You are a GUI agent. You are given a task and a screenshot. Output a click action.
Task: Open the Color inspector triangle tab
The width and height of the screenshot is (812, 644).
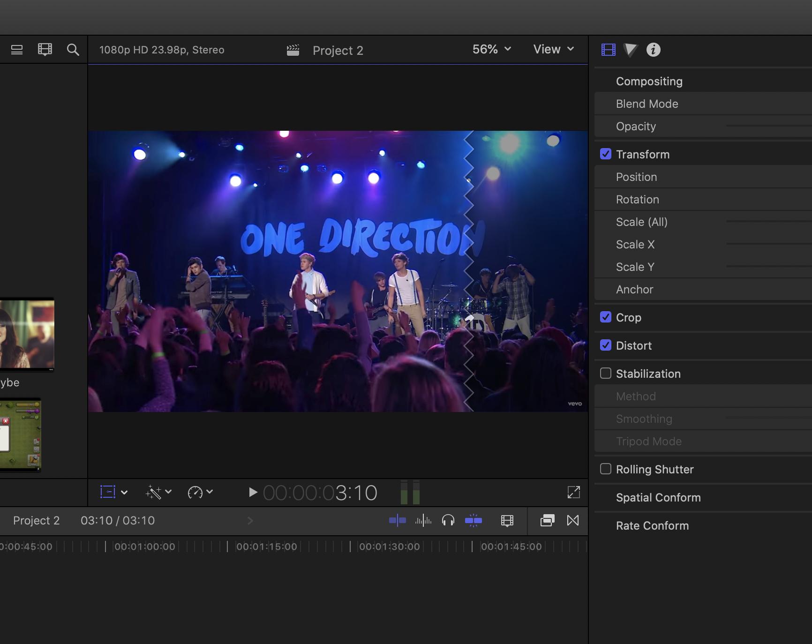point(631,50)
